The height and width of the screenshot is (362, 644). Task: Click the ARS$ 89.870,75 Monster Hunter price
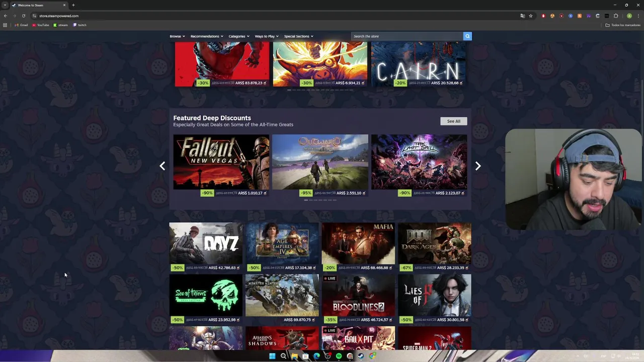pyautogui.click(x=297, y=320)
